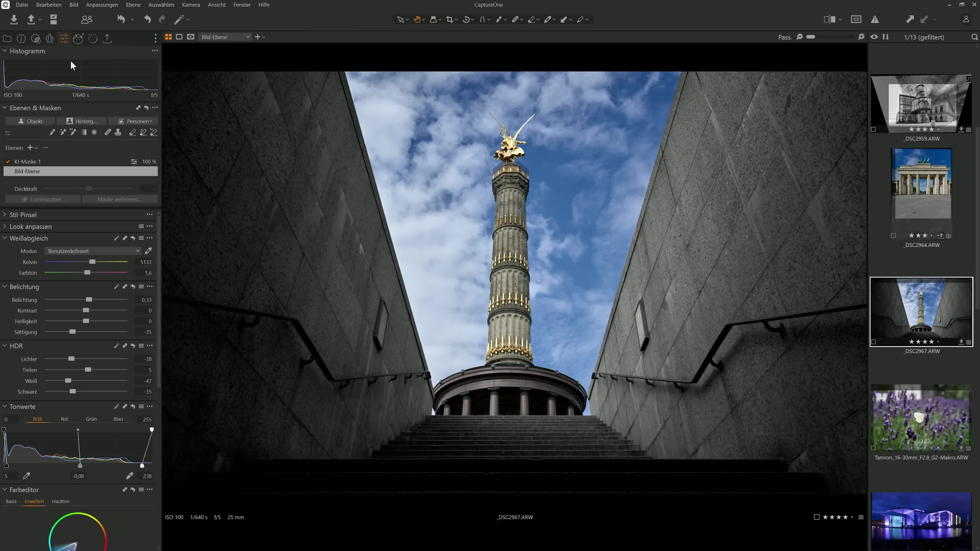Toggle color tag box on _DSC2959.ARW thumbnail

coord(874,130)
